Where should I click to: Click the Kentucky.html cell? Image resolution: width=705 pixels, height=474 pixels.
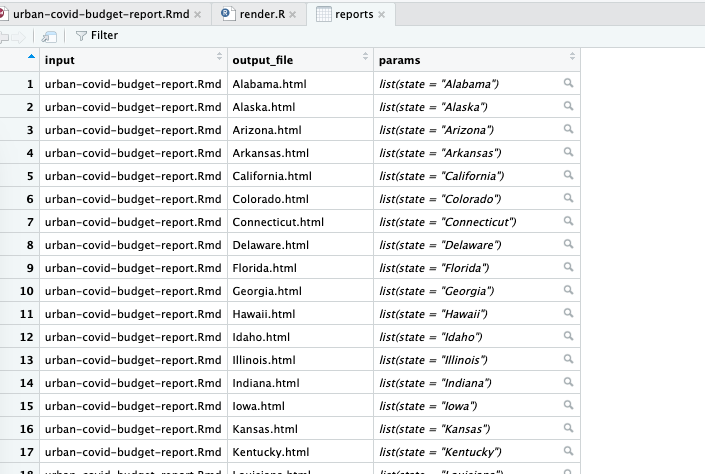click(300, 452)
